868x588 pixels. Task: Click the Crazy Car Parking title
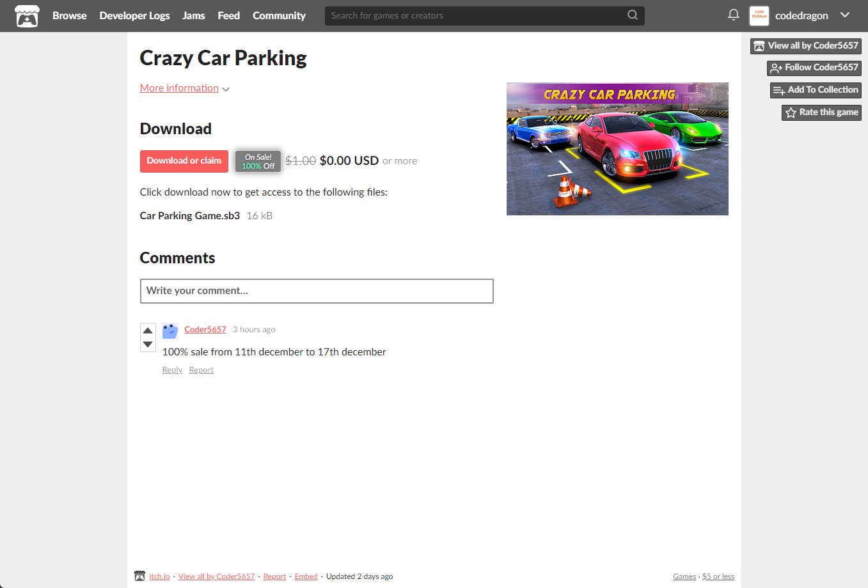point(223,58)
